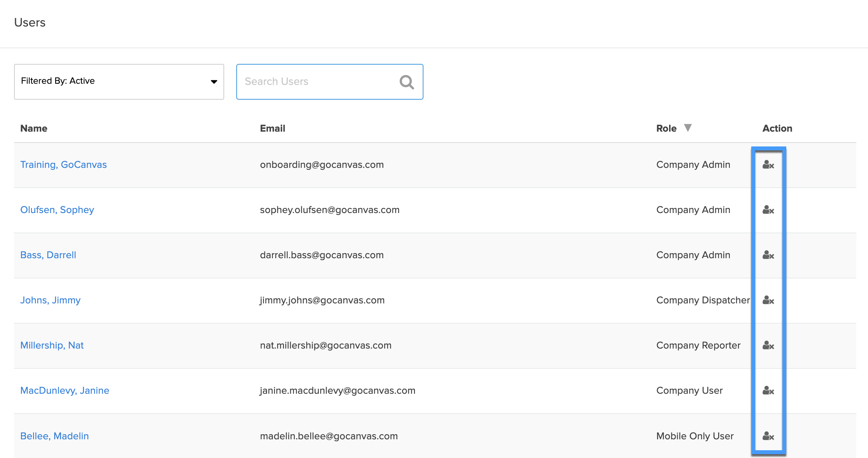
Task: Focus the Search Users field
Action: pyautogui.click(x=330, y=82)
